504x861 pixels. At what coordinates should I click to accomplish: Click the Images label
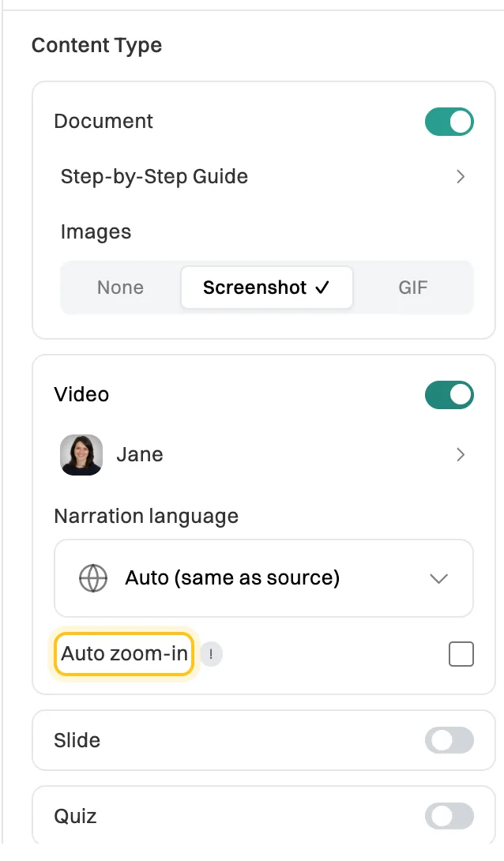(x=96, y=232)
